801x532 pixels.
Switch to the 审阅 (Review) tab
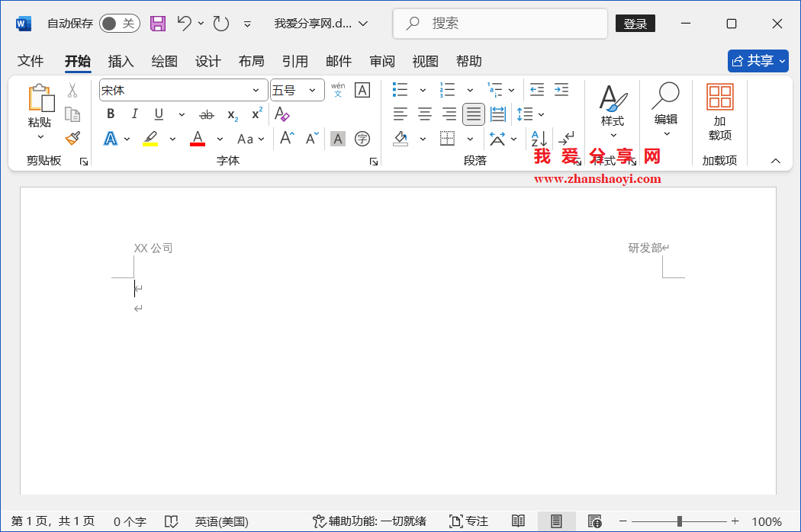pyautogui.click(x=382, y=61)
